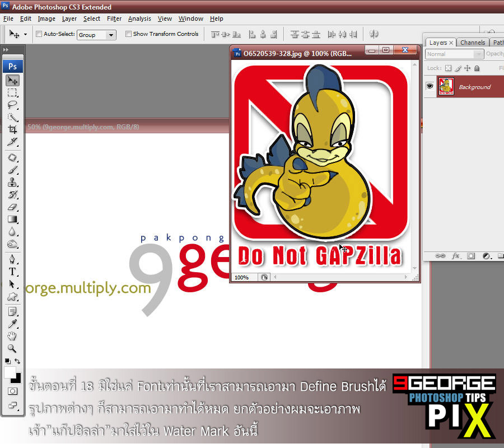Toggle lock position

tap(468, 68)
